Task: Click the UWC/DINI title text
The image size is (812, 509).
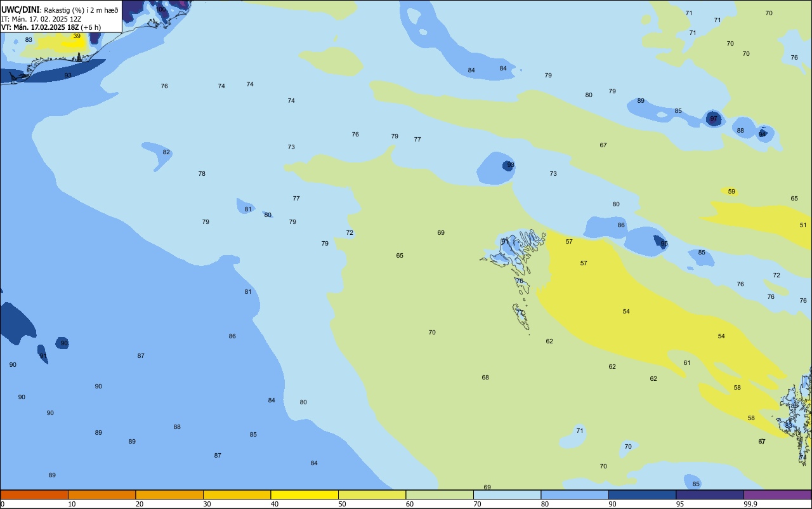Action: (21, 10)
